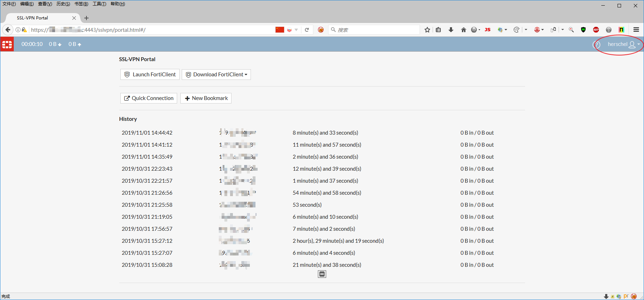
Task: Open the address bar history dropdown arrow
Action: [x=296, y=30]
